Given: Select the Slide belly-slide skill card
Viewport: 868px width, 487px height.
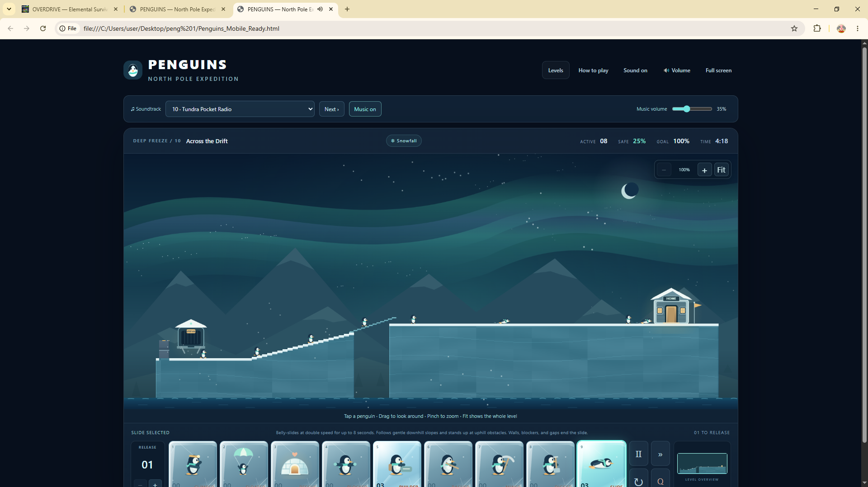Looking at the screenshot, I should click(x=601, y=464).
